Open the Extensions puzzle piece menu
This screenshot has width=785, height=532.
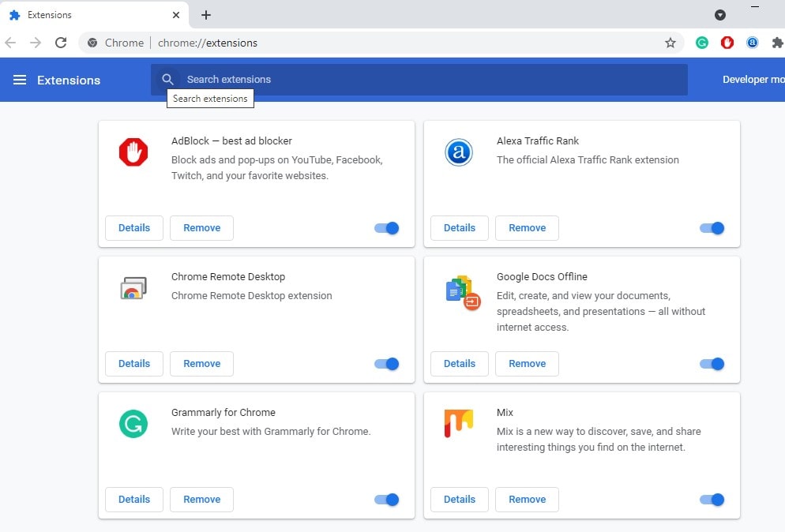778,43
